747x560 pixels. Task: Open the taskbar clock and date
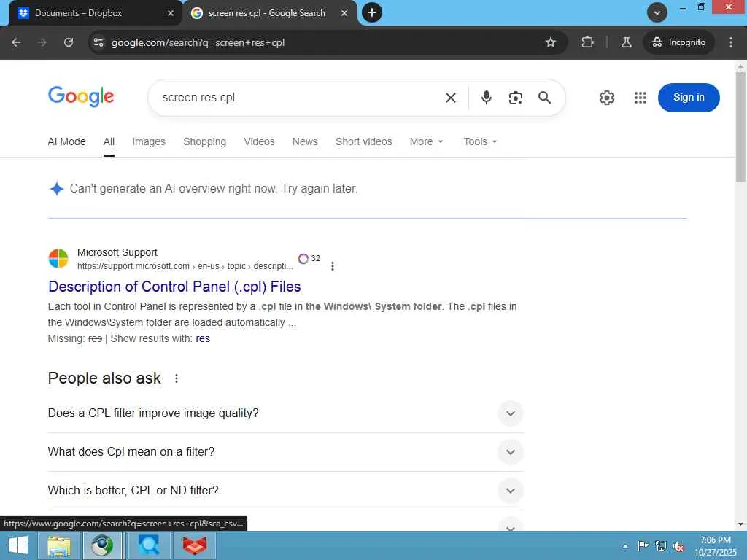click(715, 546)
